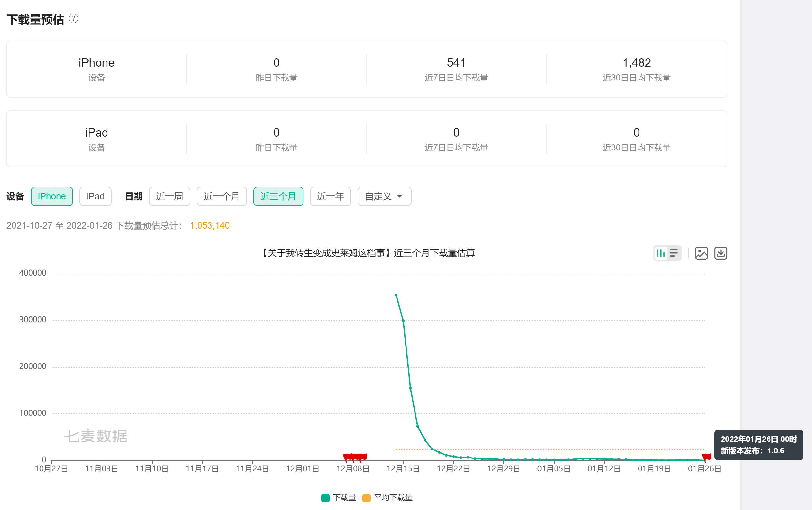Select the iPhone device filter
Viewport: 812px width, 510px height.
click(52, 196)
